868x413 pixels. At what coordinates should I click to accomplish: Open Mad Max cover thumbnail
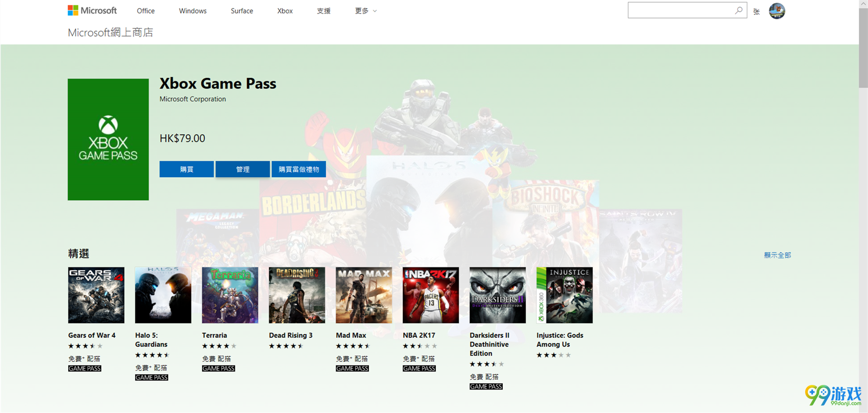click(x=364, y=295)
